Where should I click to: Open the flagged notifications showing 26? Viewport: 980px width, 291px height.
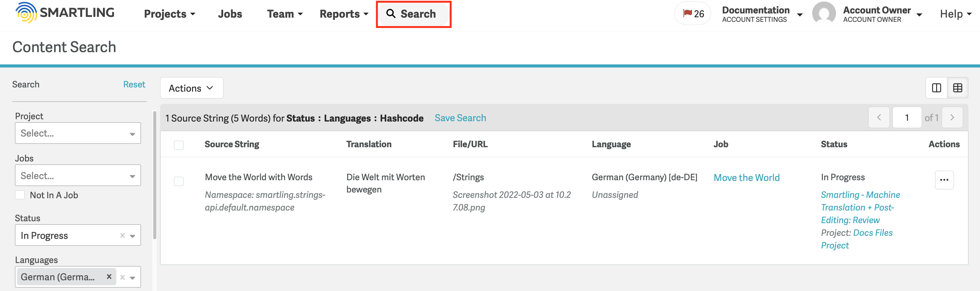click(693, 14)
